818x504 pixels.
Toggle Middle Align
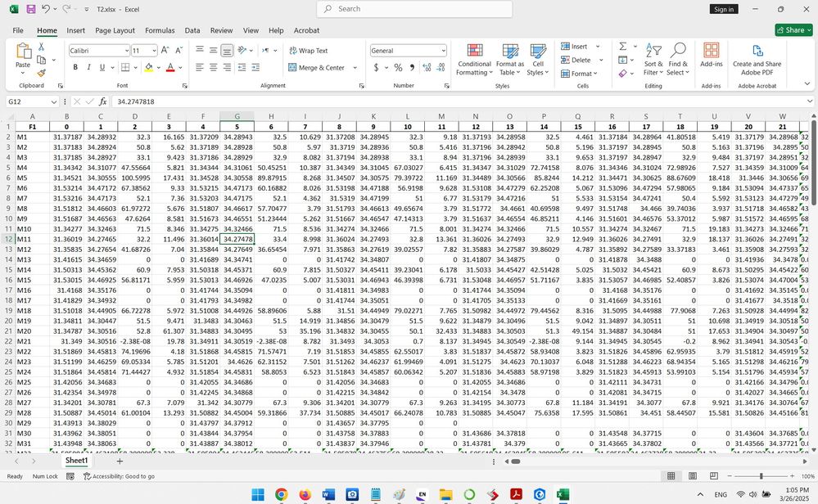click(214, 50)
